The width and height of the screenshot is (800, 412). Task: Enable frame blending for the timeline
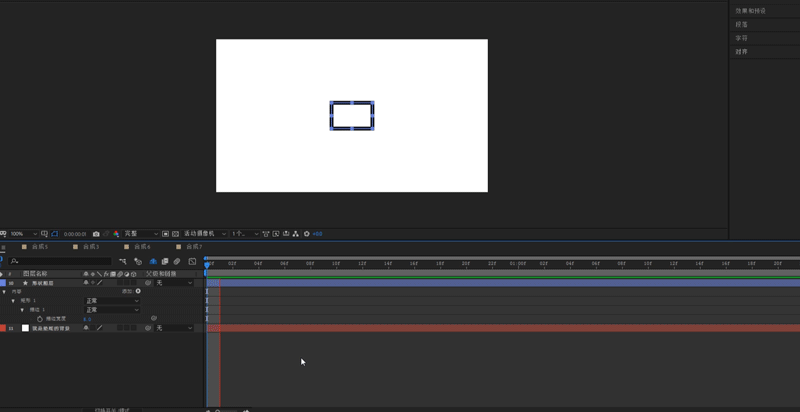(x=165, y=261)
